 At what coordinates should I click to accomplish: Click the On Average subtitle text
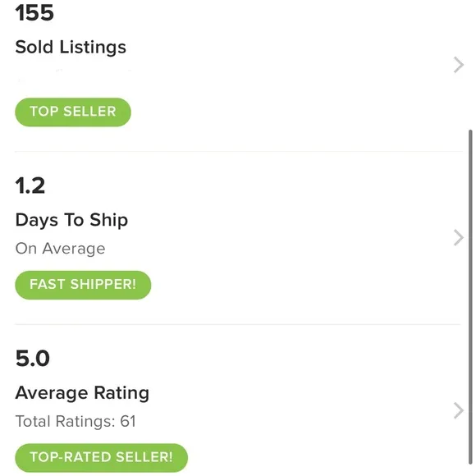point(61,249)
